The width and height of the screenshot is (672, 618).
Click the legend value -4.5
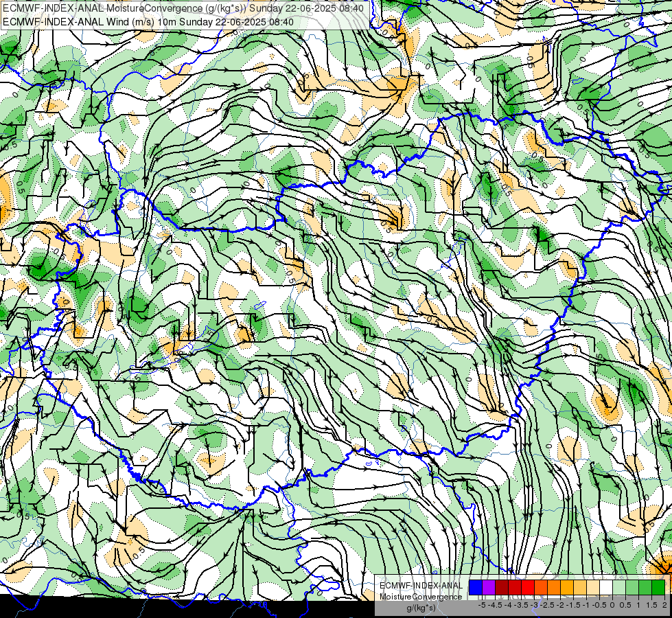click(x=496, y=605)
